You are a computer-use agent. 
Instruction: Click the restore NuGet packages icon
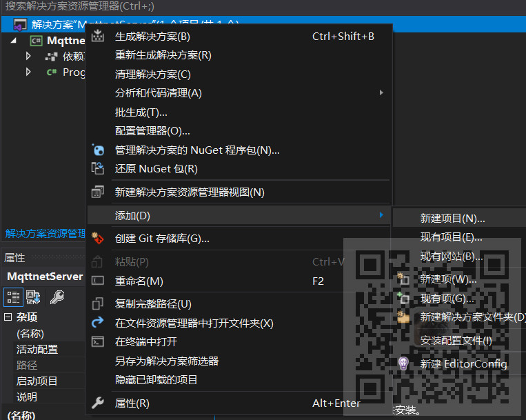98,168
